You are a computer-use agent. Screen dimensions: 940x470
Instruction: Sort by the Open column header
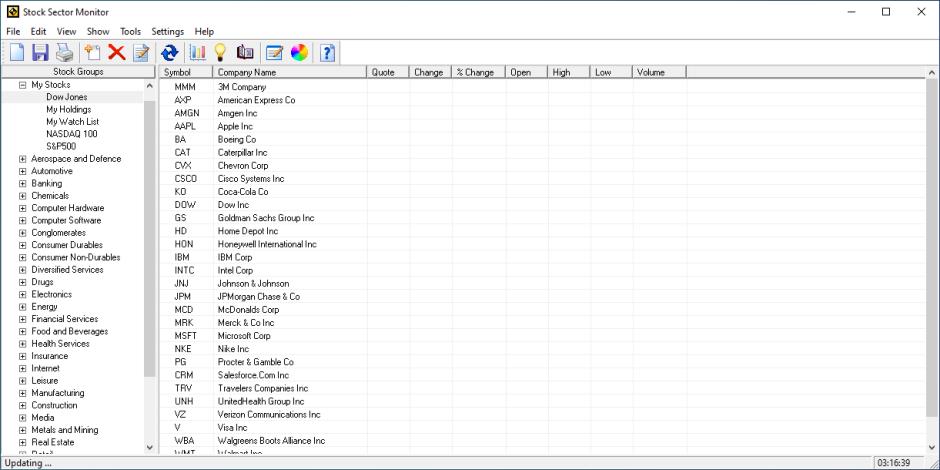click(x=526, y=72)
